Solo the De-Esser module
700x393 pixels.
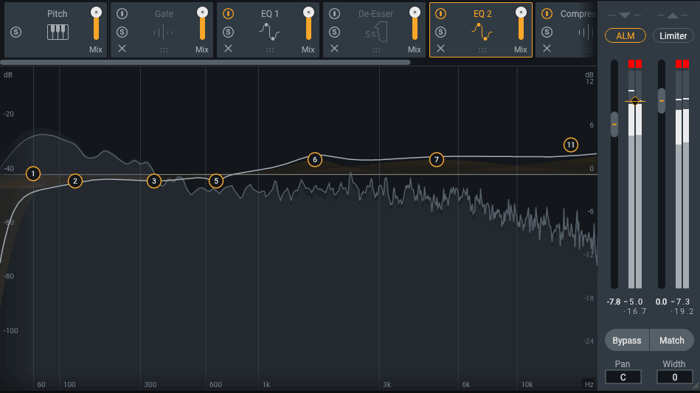pos(334,32)
